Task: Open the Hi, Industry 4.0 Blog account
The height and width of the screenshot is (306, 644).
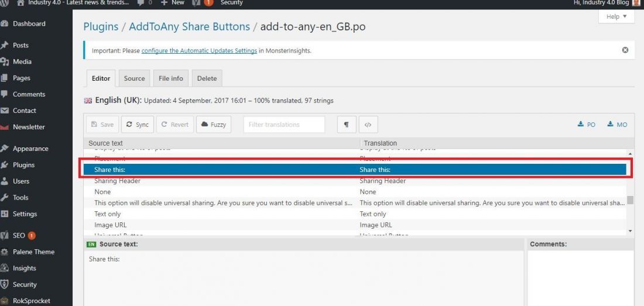Action: pyautogui.click(x=606, y=2)
